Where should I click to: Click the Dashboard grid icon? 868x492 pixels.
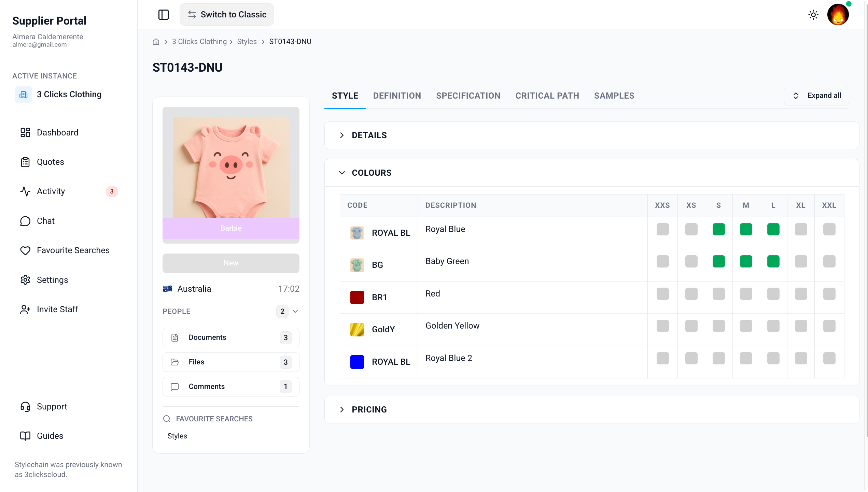25,132
